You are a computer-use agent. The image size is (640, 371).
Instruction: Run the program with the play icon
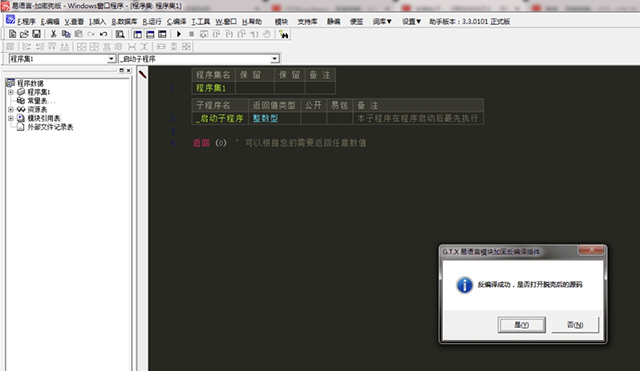[178, 34]
